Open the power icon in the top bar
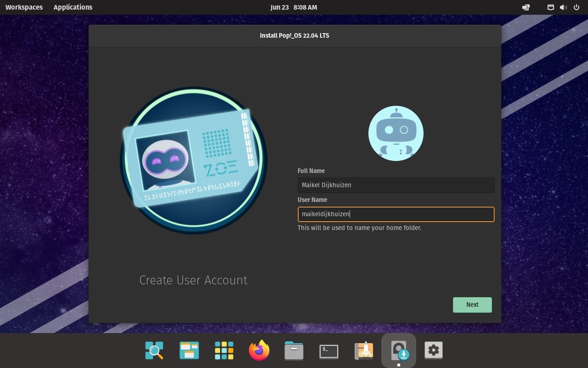588x368 pixels. coord(576,7)
